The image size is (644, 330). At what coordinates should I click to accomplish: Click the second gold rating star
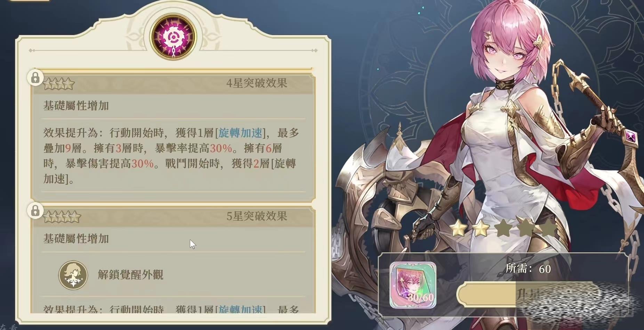click(481, 229)
